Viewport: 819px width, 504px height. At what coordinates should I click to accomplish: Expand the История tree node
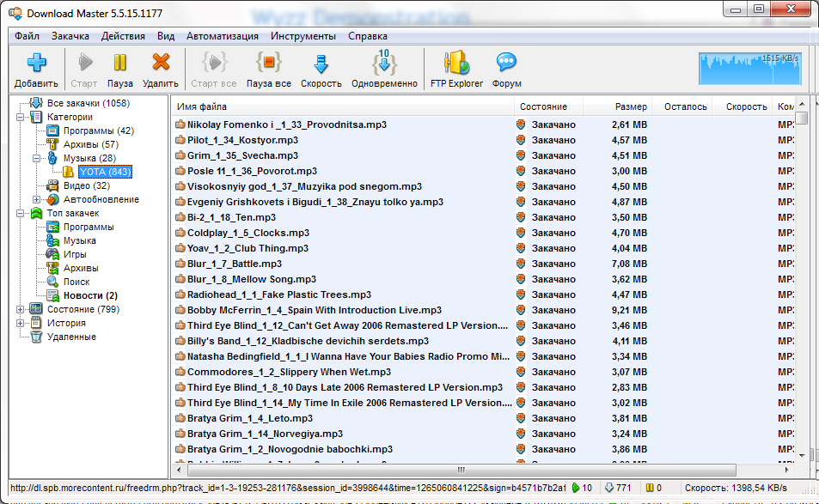20,323
